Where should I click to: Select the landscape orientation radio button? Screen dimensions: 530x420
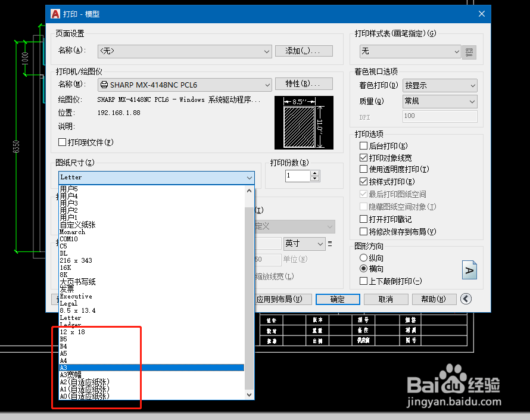[x=364, y=269]
